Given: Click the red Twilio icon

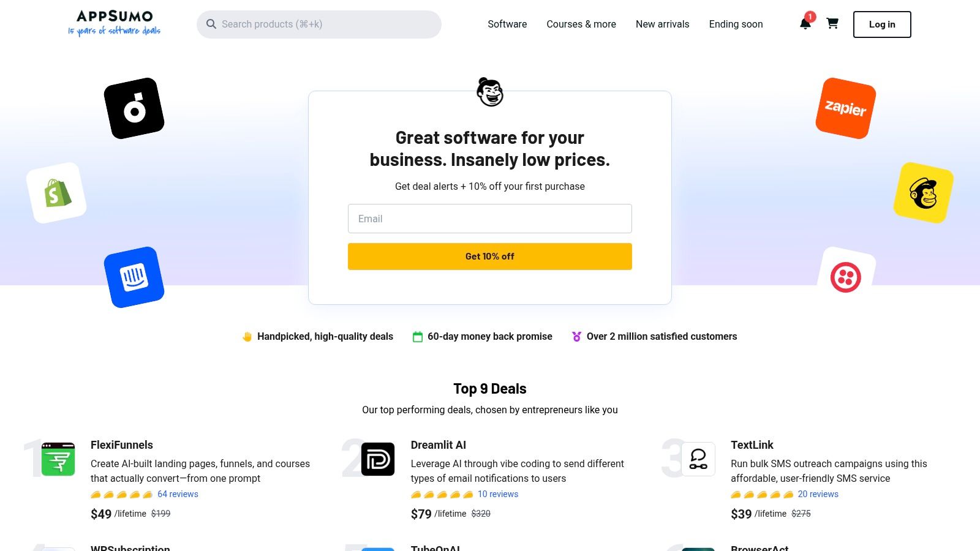Looking at the screenshot, I should 846,277.
